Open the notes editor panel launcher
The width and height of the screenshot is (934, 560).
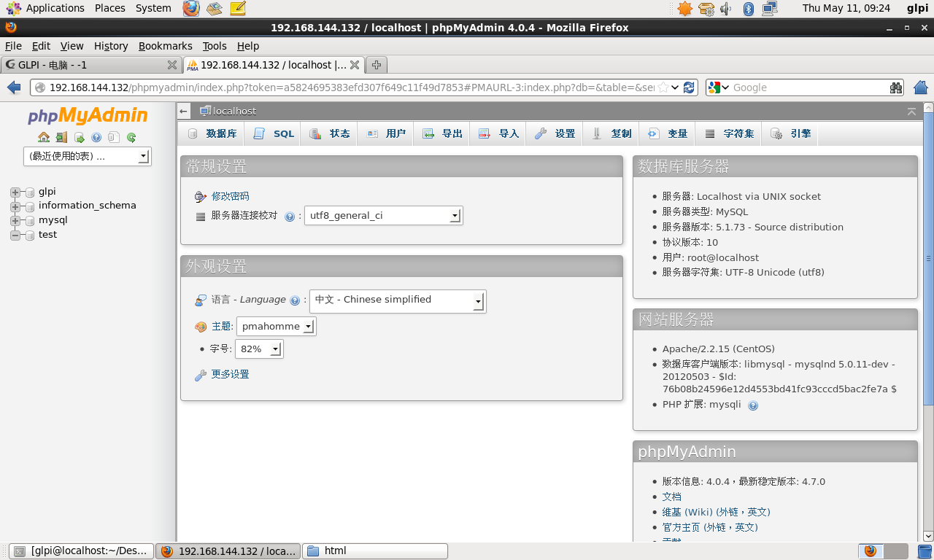pyautogui.click(x=238, y=8)
